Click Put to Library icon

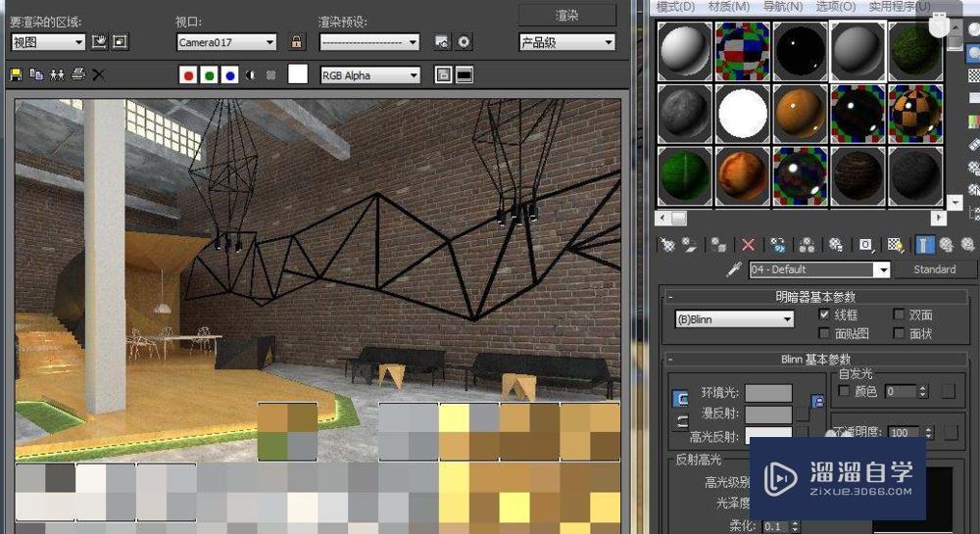pos(836,245)
